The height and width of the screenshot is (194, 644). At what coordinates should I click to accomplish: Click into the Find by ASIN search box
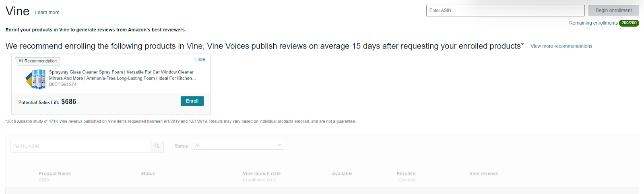coord(80,146)
